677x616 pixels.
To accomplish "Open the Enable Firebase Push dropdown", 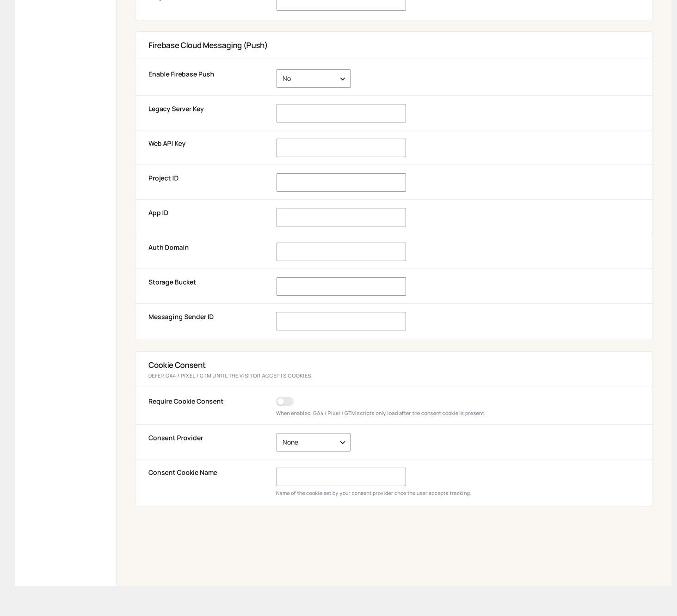I will pos(313,79).
